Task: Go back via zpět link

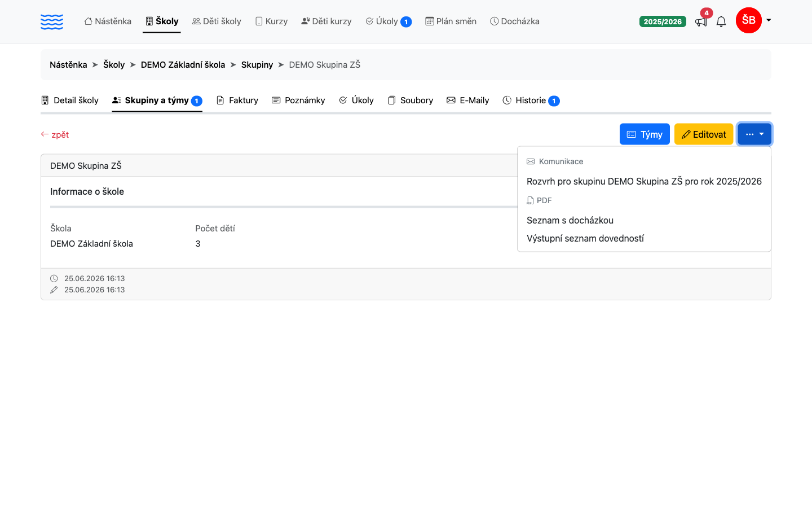Action: click(x=55, y=134)
